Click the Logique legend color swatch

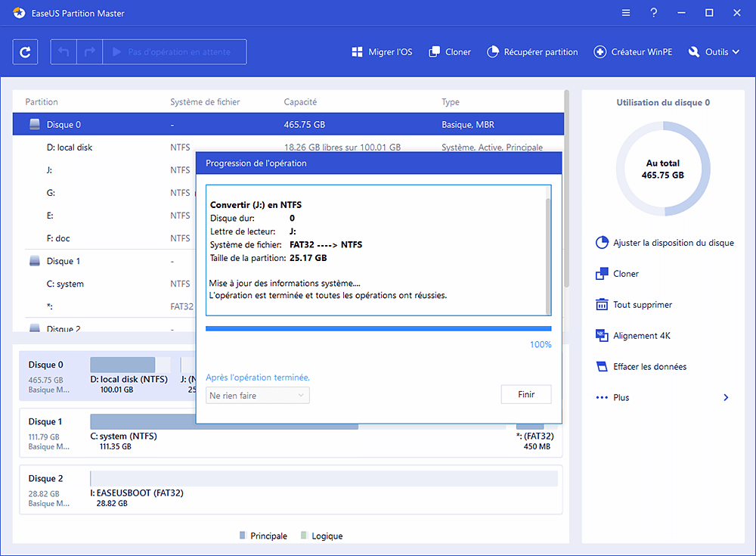click(x=304, y=536)
